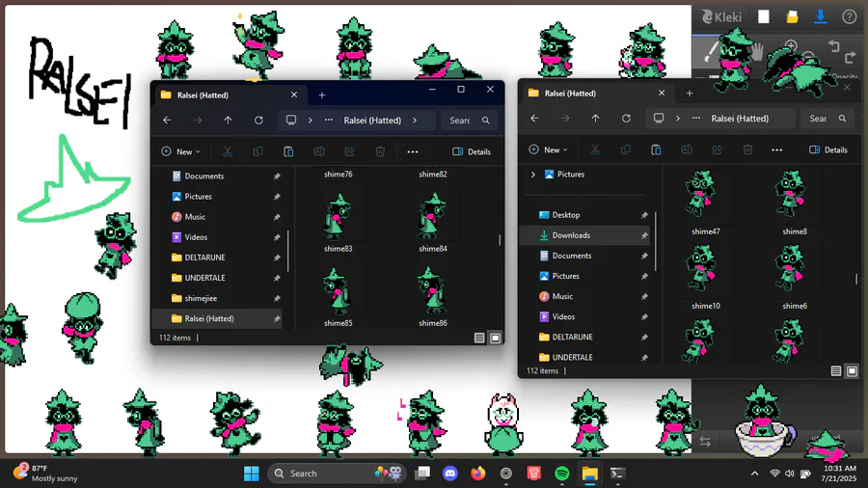Switch left window to large thumbnails view
Image resolution: width=868 pixels, height=488 pixels.
pos(496,339)
